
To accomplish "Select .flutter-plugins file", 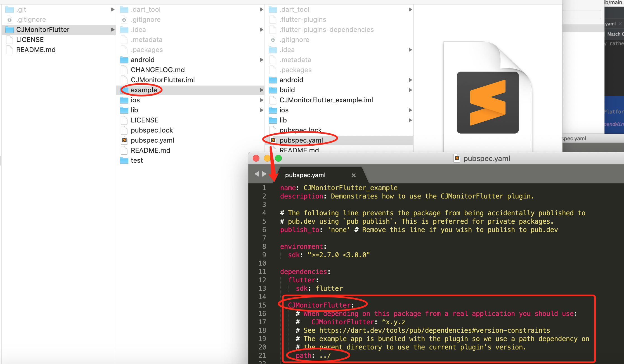I will [303, 20].
